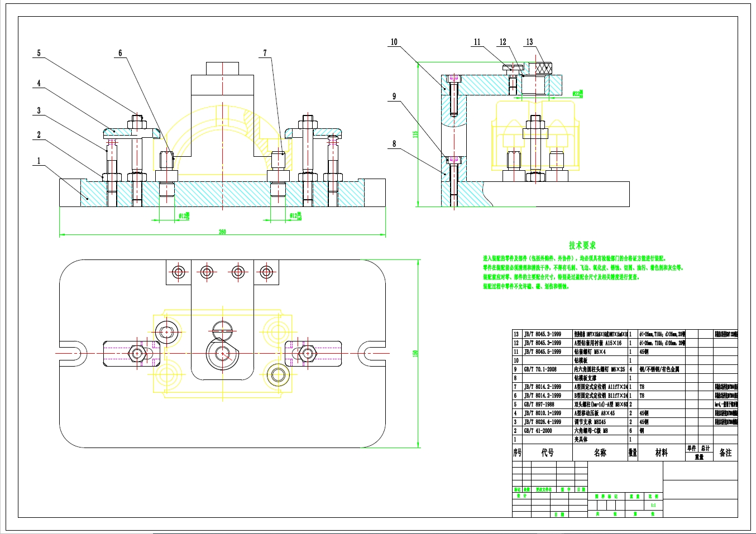Select the 115 height dimension on side view
The image size is (756, 534).
click(x=417, y=133)
